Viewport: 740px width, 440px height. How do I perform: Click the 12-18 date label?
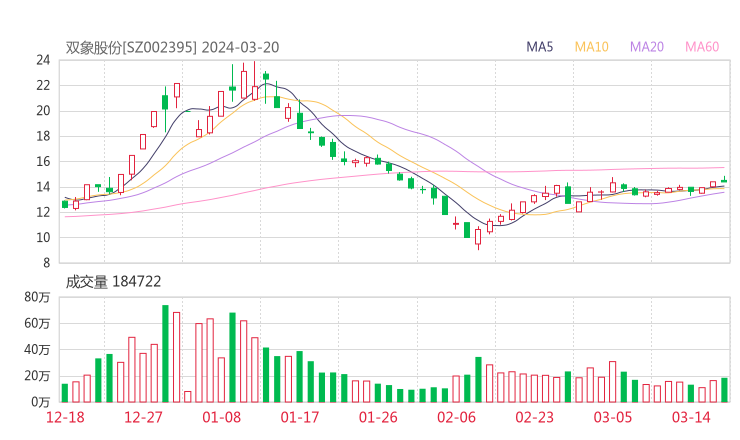(65, 417)
